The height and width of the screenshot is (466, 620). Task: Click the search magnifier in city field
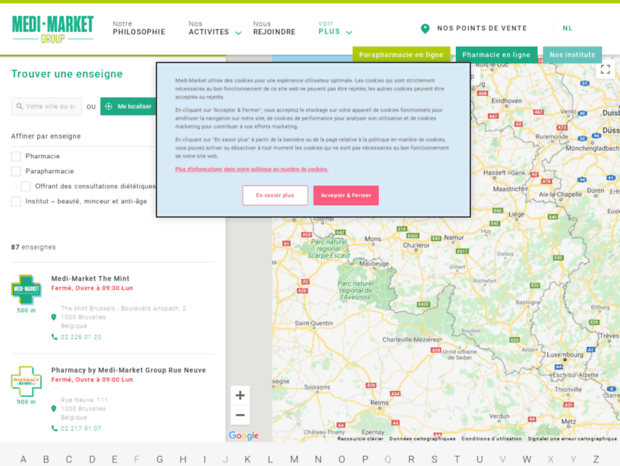(x=19, y=106)
